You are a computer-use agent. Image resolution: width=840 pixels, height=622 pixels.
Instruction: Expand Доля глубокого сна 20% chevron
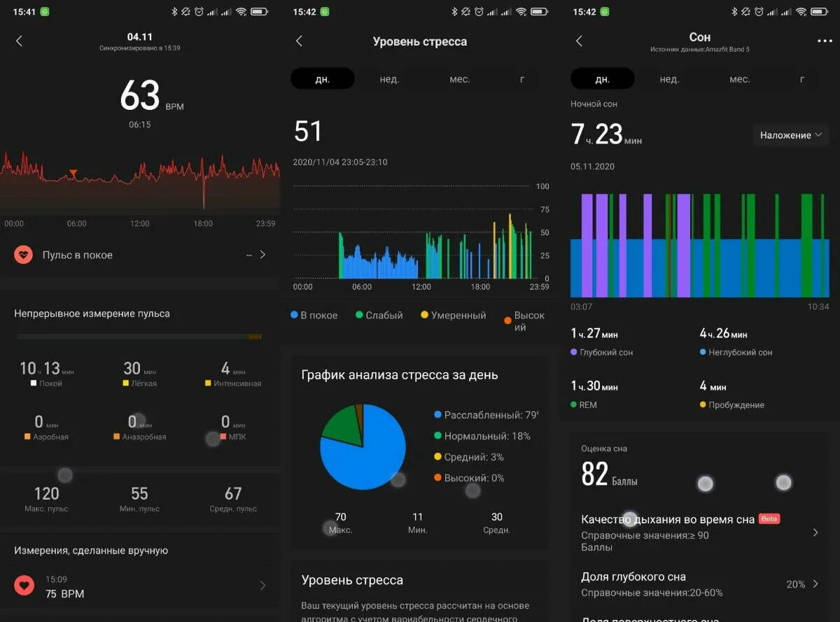click(815, 584)
